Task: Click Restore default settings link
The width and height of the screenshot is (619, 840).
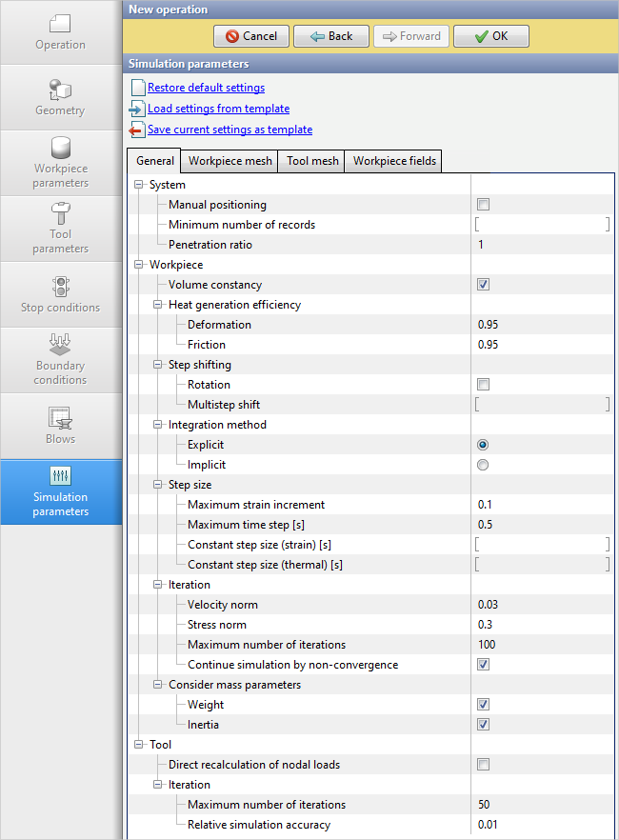Action: 206,88
